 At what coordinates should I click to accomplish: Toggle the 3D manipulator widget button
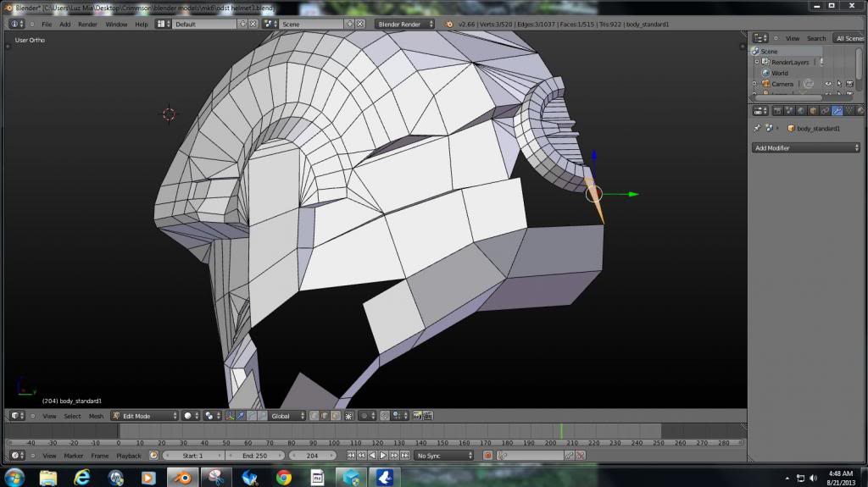[231, 416]
